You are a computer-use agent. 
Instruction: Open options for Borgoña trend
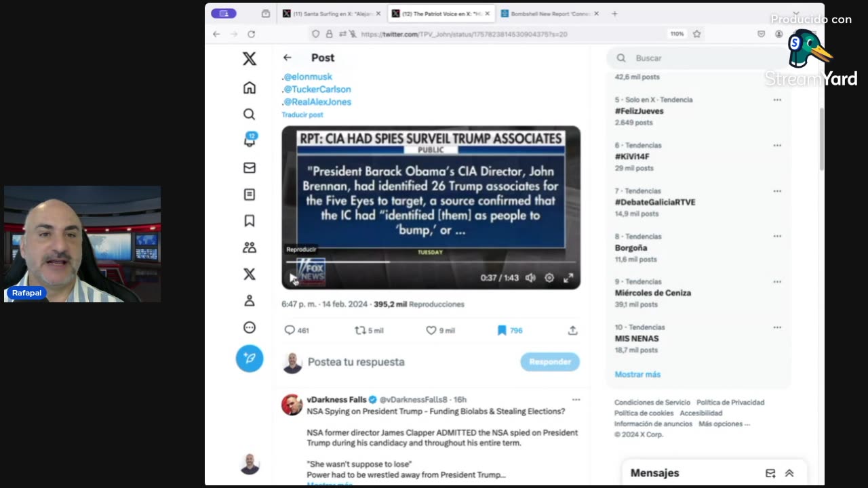coord(777,237)
